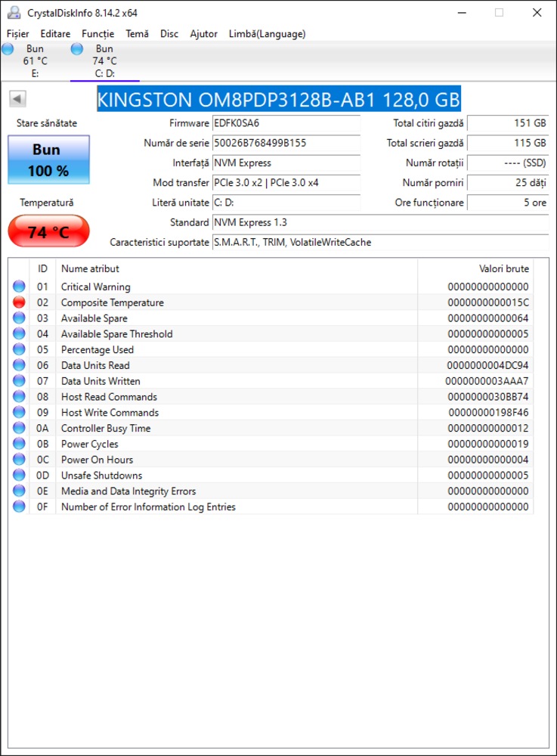
Task: Click the status icon for Power On Hours
Action: coord(20,460)
